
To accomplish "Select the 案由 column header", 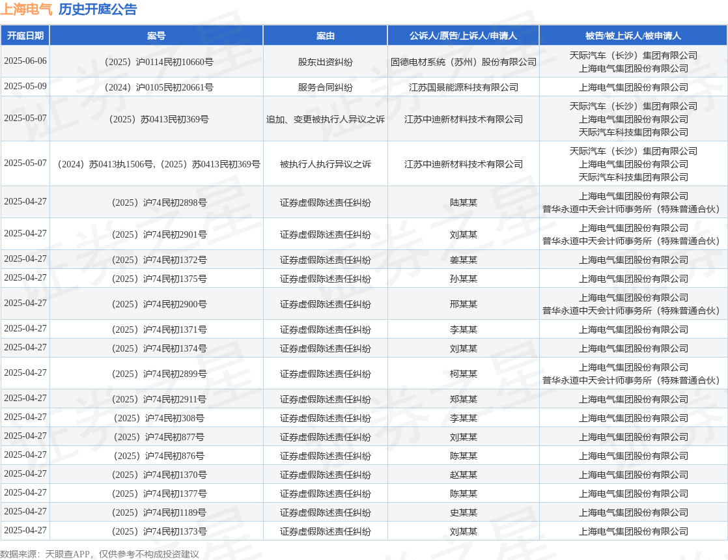I will pyautogui.click(x=326, y=36).
